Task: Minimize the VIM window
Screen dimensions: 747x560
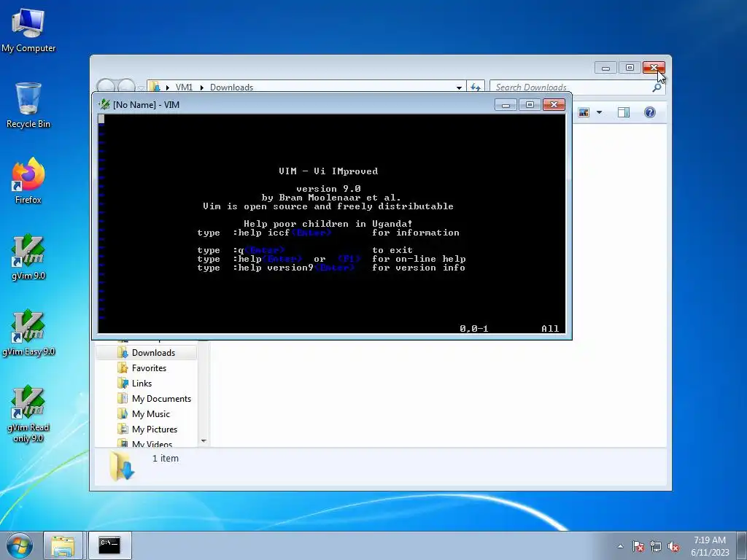Action: 506,105
